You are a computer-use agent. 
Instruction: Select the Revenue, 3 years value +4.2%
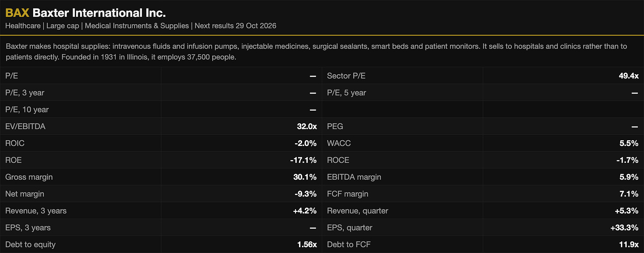point(305,211)
